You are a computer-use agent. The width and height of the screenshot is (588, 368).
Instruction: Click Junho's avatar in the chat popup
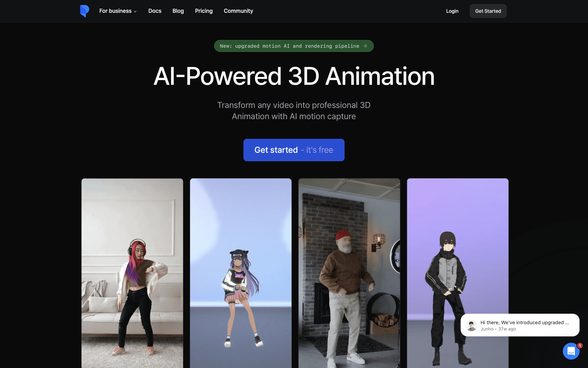(471, 325)
